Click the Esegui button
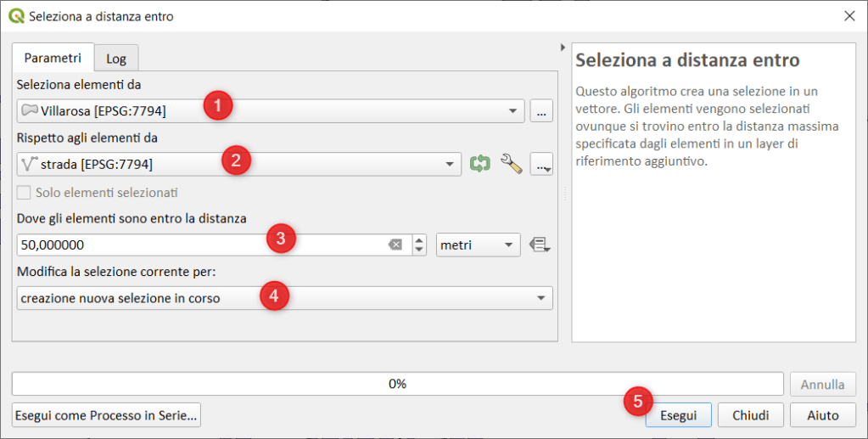Viewport: 868px width, 439px height. 678,415
